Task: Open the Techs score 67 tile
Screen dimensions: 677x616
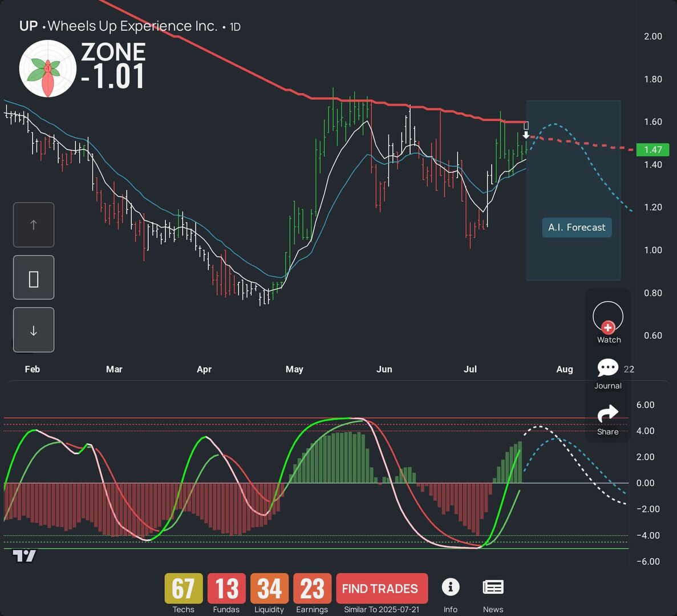Action: pos(184,589)
